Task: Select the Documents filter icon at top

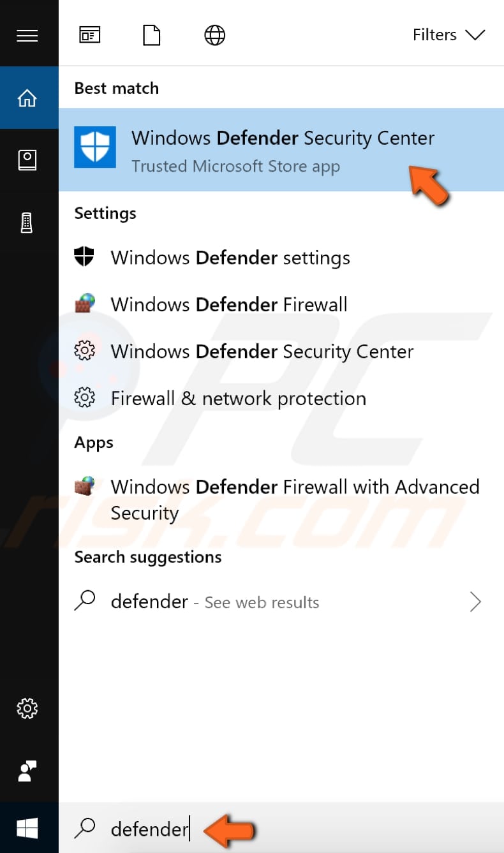Action: [x=151, y=35]
